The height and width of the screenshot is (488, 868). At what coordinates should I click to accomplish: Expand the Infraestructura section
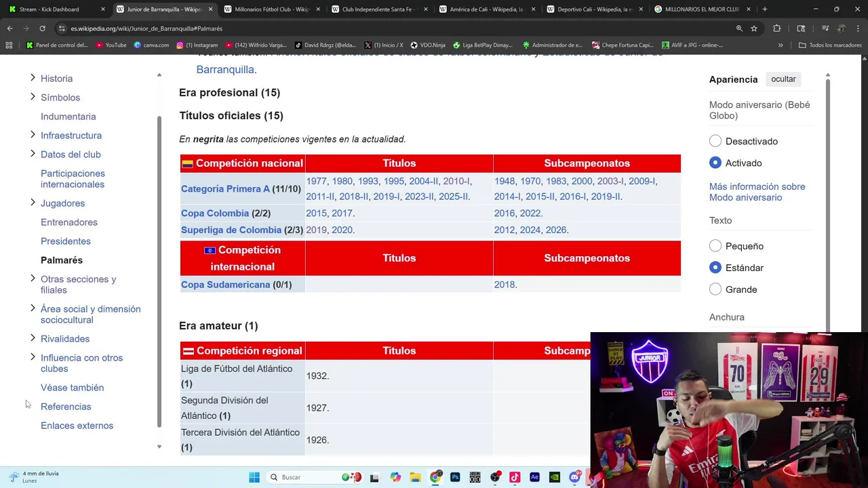pyautogui.click(x=33, y=135)
